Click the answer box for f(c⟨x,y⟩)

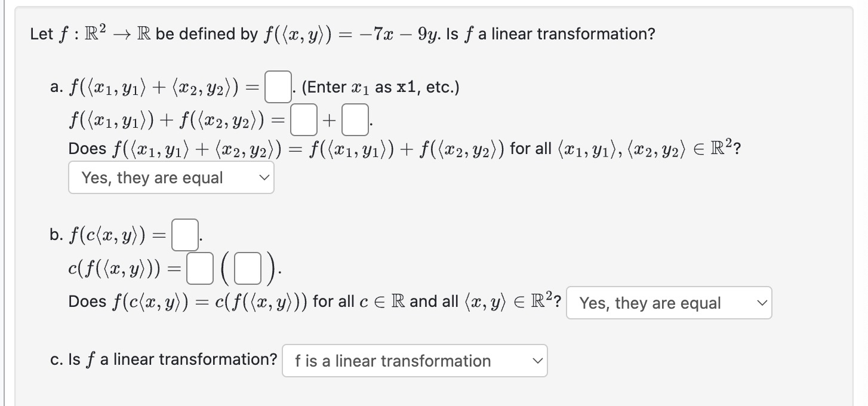[184, 234]
